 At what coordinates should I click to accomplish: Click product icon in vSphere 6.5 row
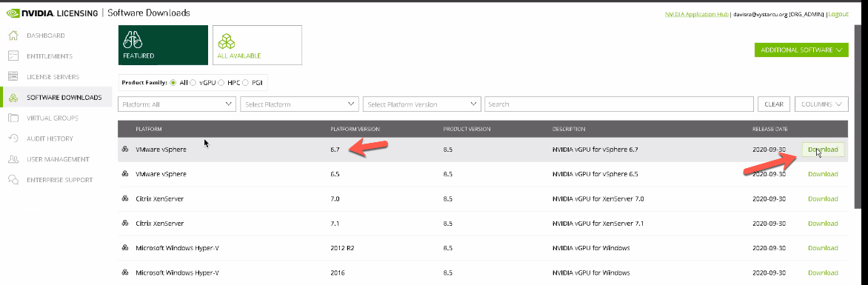click(125, 174)
